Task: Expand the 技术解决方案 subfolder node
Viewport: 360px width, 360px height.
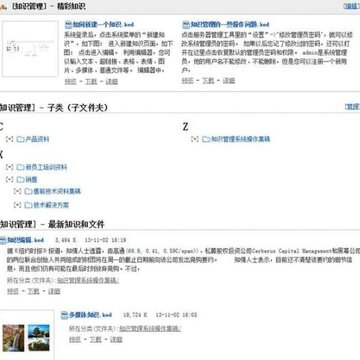Action: [x=18, y=205]
